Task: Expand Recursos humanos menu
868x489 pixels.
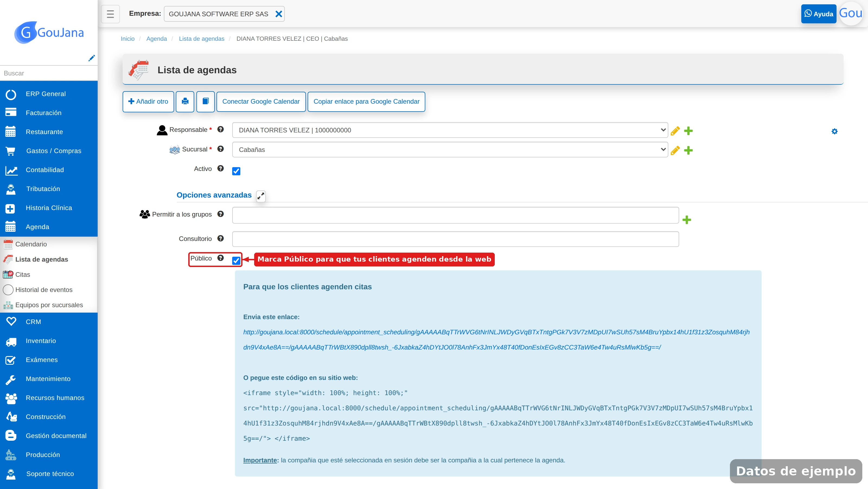Action: click(x=49, y=398)
